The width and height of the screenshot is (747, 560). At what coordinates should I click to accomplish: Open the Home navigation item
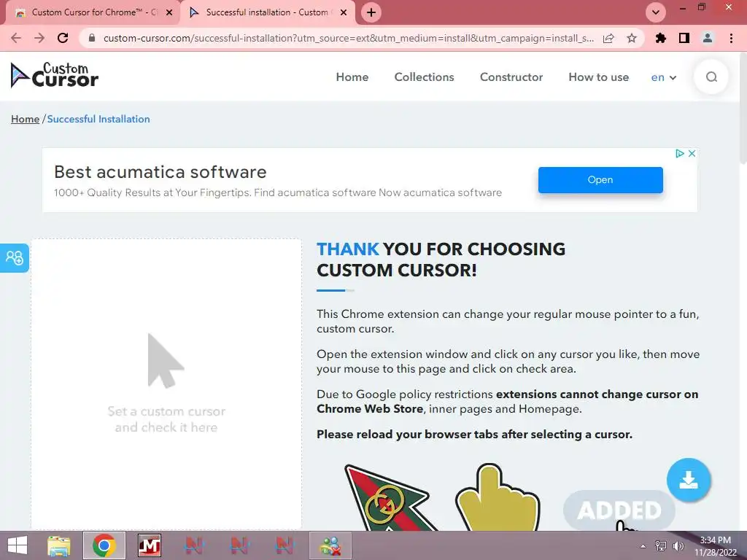click(x=352, y=77)
